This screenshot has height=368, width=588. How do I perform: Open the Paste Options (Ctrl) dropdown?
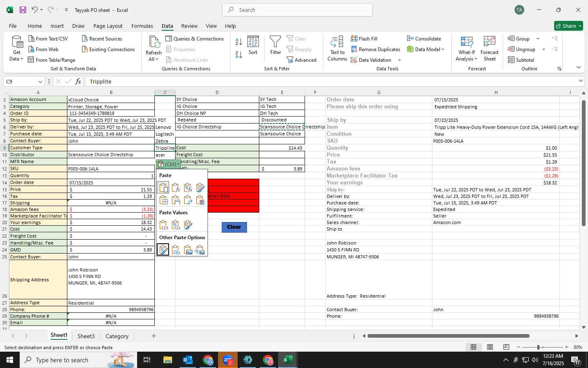[169, 164]
